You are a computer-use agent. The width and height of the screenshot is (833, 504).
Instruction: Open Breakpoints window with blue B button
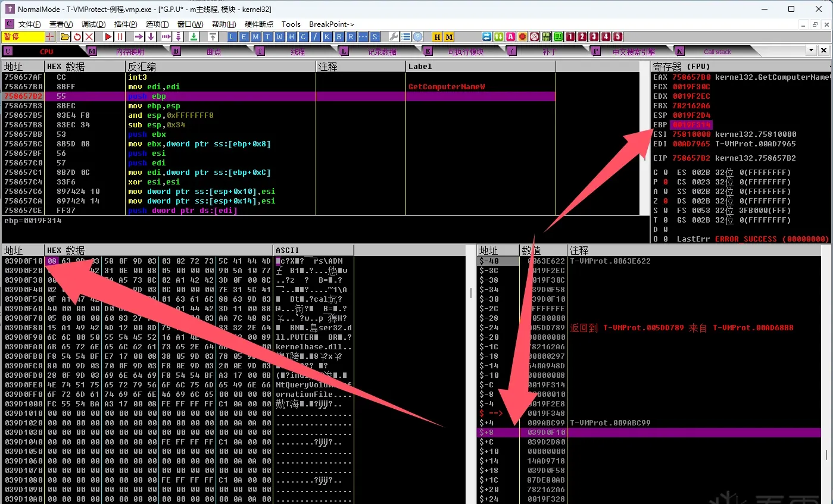[x=339, y=37]
